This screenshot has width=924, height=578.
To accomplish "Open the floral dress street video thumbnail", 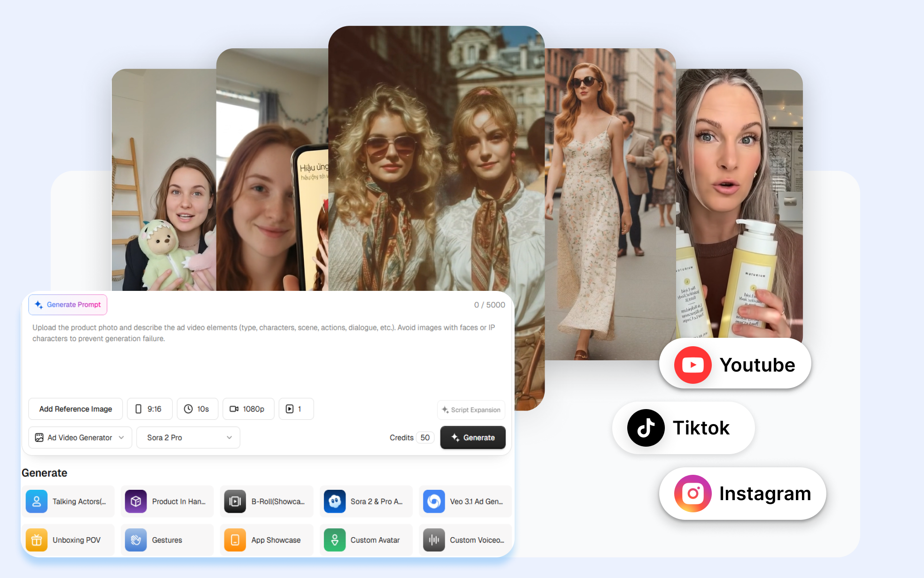I will pyautogui.click(x=610, y=205).
